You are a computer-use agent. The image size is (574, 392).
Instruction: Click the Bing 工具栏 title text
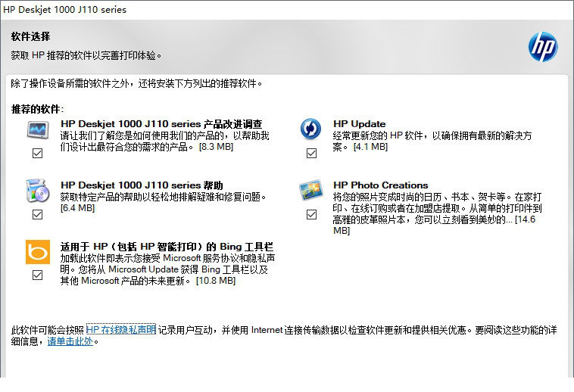(x=167, y=247)
